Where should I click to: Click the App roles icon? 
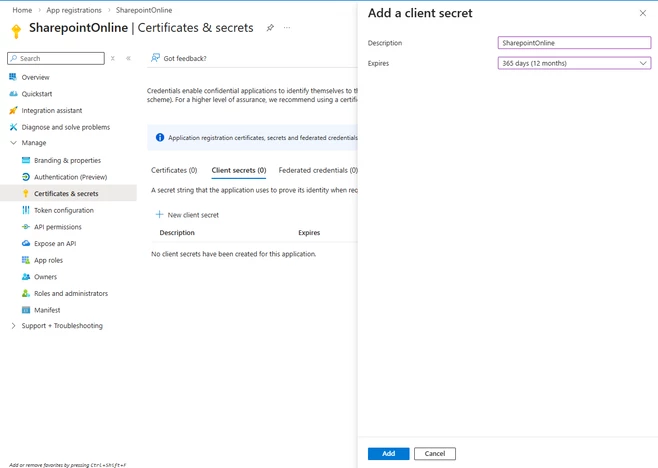[x=26, y=260]
